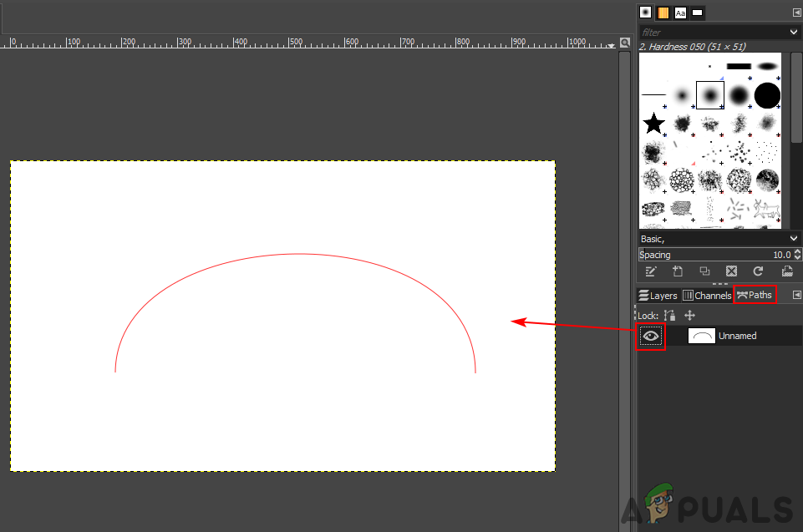Switch to the Layers tab
The width and height of the screenshot is (803, 532).
(x=658, y=296)
